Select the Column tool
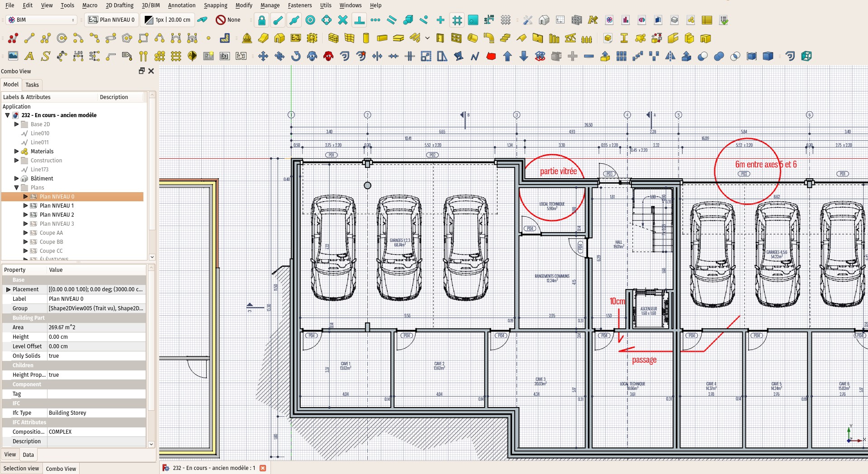This screenshot has width=868, height=474. (366, 38)
